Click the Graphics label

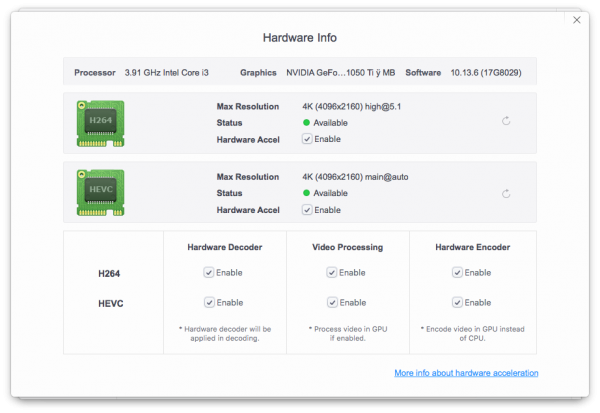click(x=258, y=73)
